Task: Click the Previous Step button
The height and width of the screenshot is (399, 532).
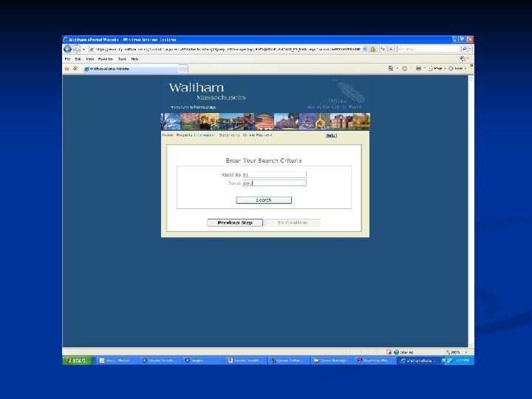Action: 235,222
